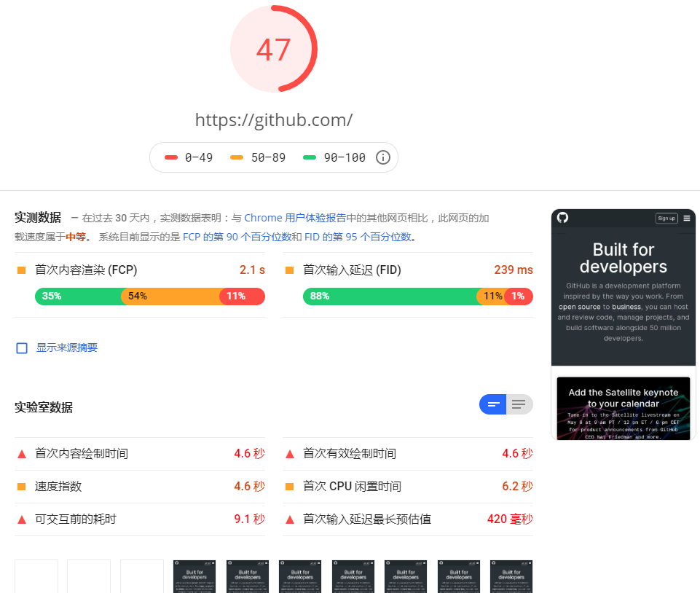The image size is (700, 593).
Task: Click the 首次输入延迟最长预估值 metric label
Action: click(x=367, y=519)
